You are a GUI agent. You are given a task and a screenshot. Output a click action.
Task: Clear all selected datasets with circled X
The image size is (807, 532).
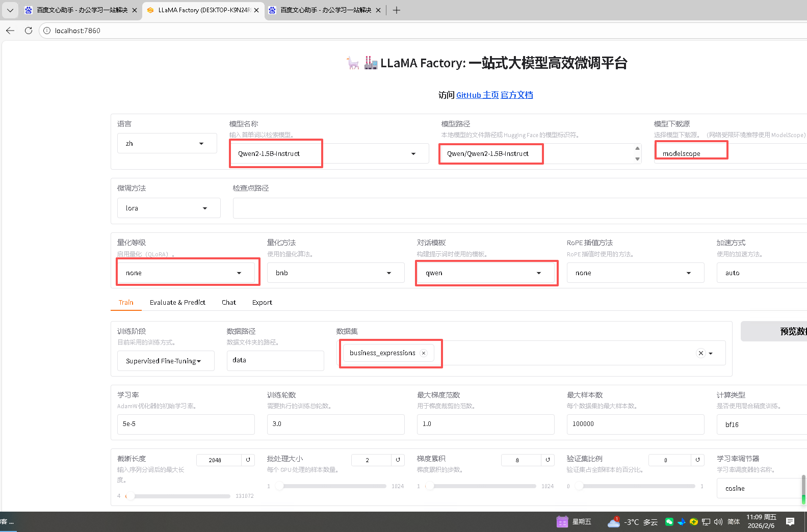pyautogui.click(x=701, y=353)
